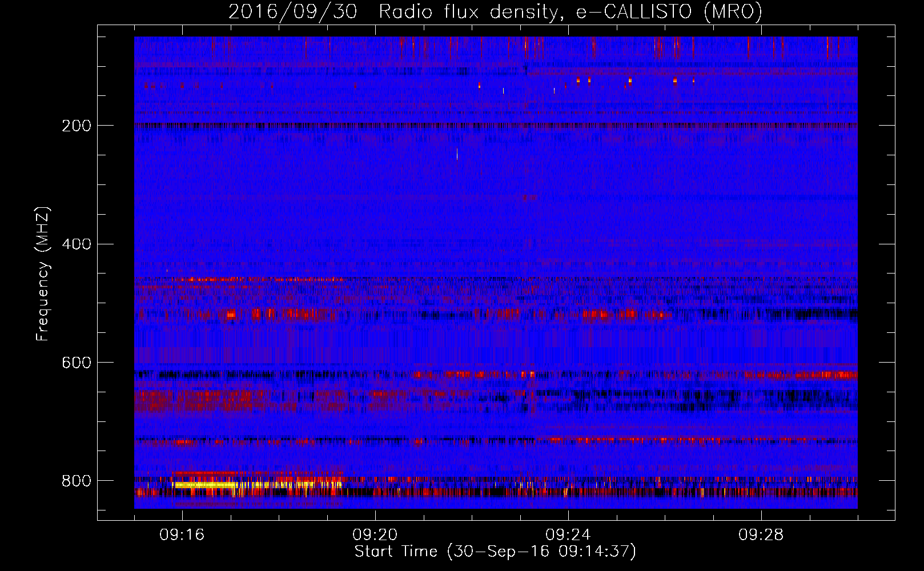924x571 pixels.
Task: Click the 'Start Time (30-Sep-16 09:14:37)' label
Action: point(495,551)
